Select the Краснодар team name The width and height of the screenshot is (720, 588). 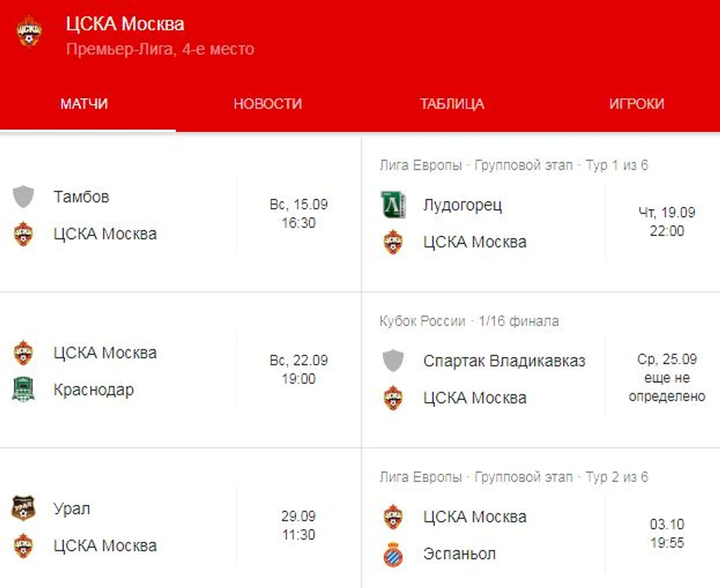point(94,390)
